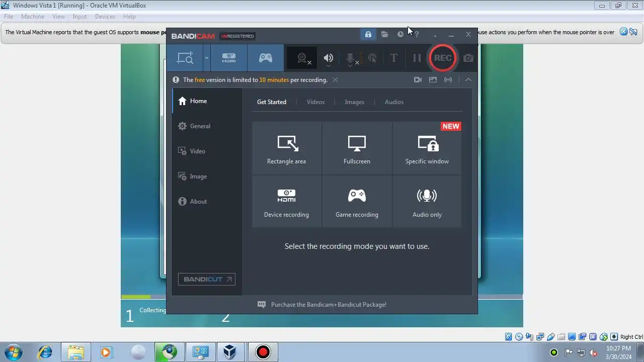Choose Rectangle area recording mode tile
Screen dimensions: 644x362
point(287,148)
